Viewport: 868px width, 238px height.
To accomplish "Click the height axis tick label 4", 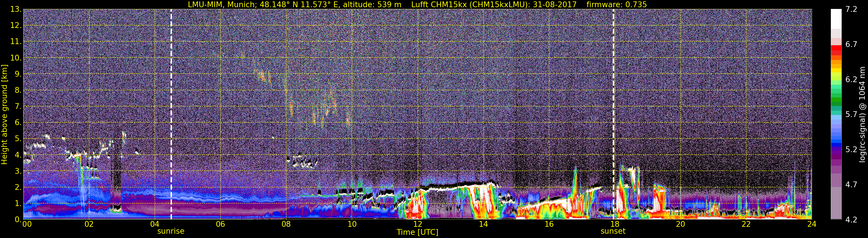I will 18,155.
